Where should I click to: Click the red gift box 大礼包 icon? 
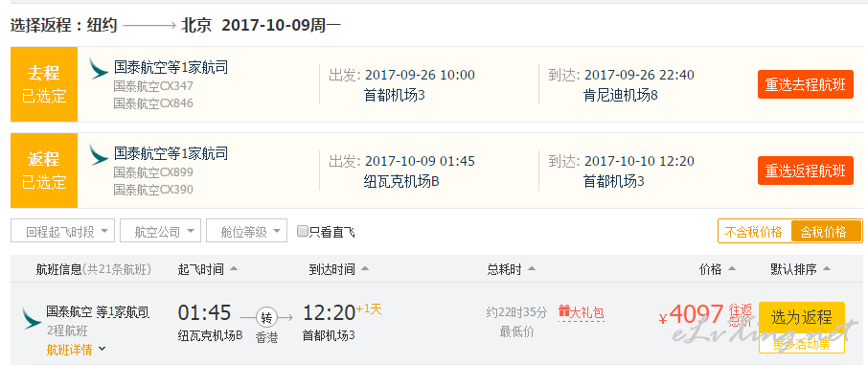[x=564, y=311]
